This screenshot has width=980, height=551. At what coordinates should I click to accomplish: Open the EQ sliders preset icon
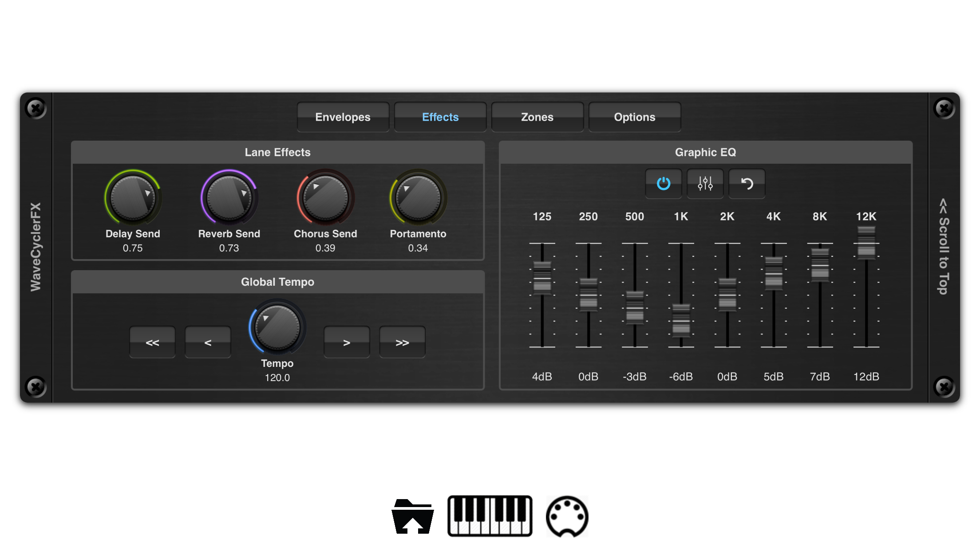tap(705, 183)
